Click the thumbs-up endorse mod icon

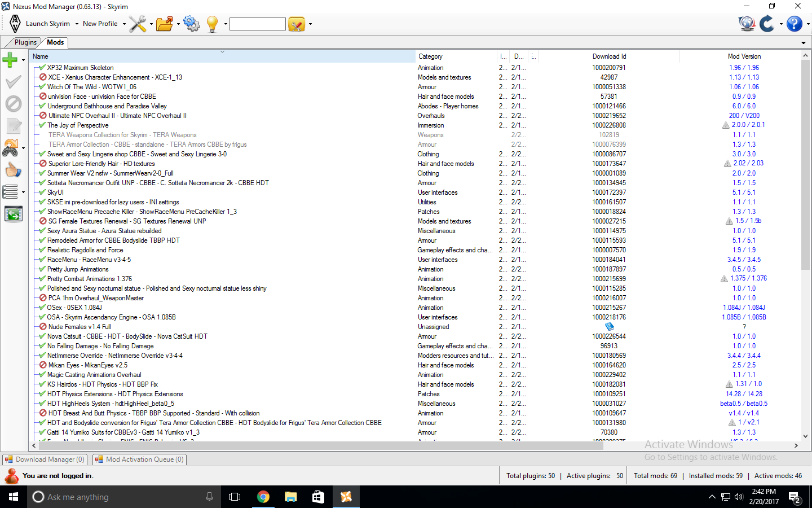(x=13, y=170)
